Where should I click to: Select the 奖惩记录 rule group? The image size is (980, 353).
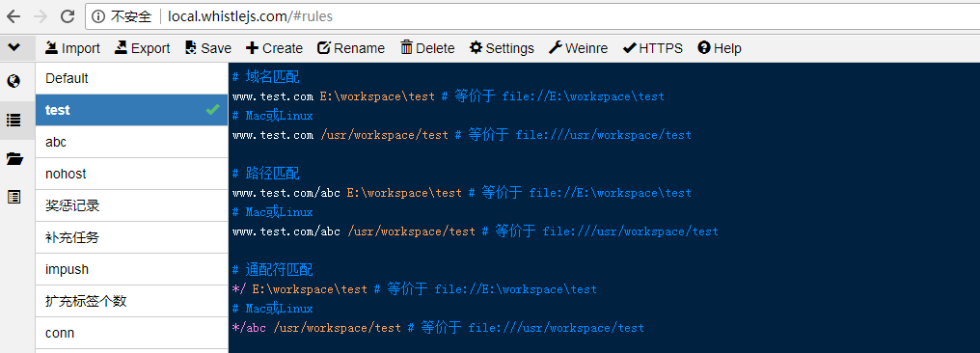click(x=132, y=205)
